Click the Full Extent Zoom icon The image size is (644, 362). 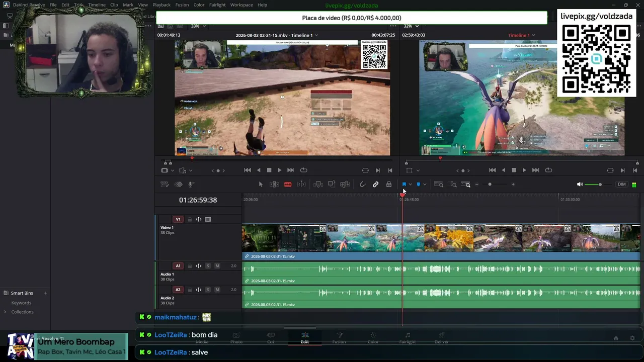(439, 185)
